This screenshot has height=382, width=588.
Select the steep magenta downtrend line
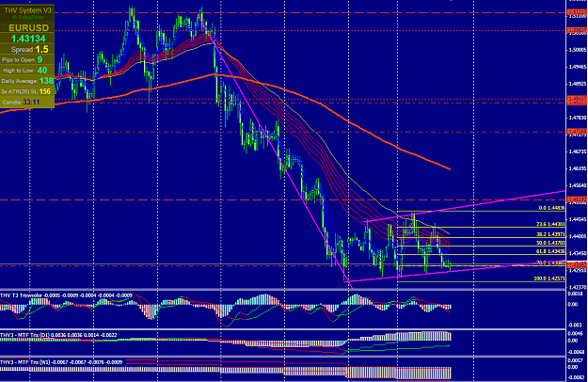(276, 153)
